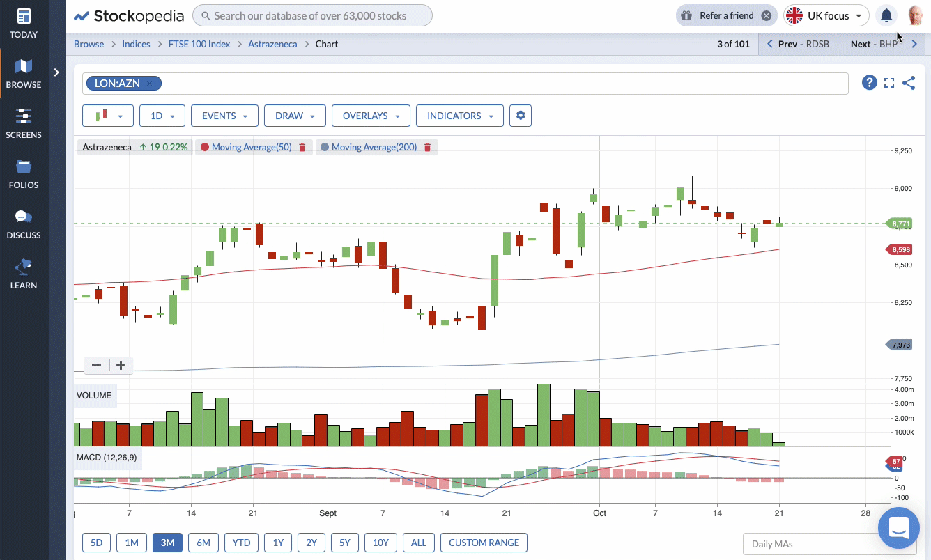Dismiss the Refer a friend pill
Image resolution: width=931 pixels, height=560 pixels.
(x=767, y=15)
